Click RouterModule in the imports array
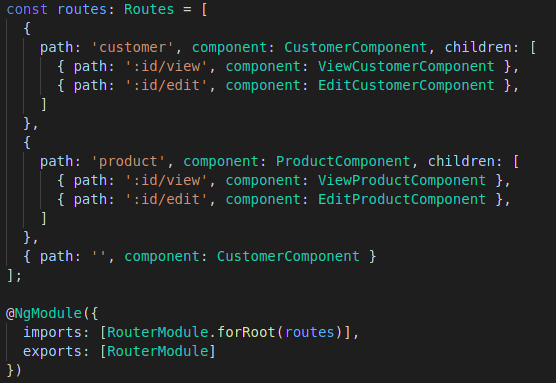 [x=158, y=332]
